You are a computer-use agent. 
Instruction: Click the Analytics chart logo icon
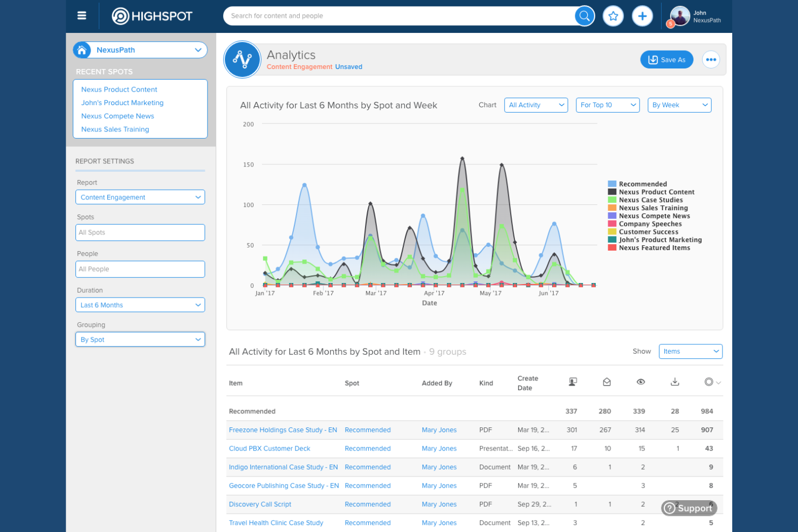pyautogui.click(x=243, y=59)
